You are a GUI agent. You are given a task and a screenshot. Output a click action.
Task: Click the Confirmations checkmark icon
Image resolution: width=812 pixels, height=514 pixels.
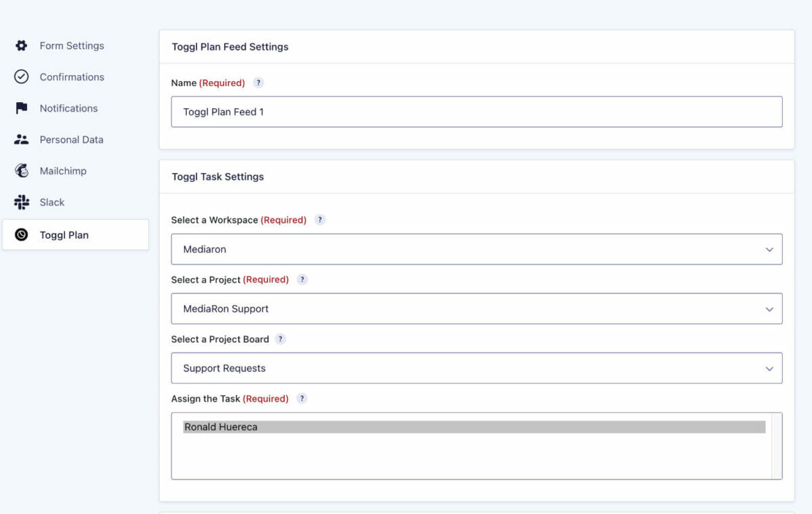(22, 77)
